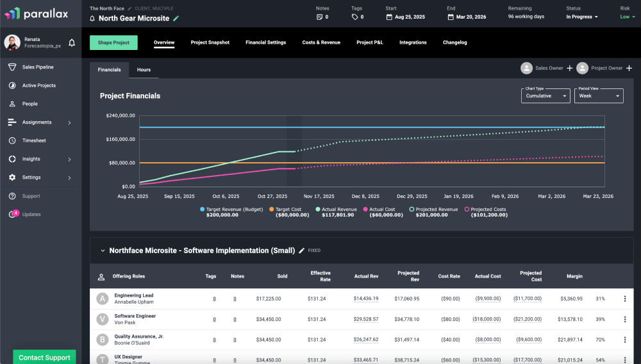The height and width of the screenshot is (364, 641).
Task: Open Updates icon with notification badge
Action: pos(12,215)
